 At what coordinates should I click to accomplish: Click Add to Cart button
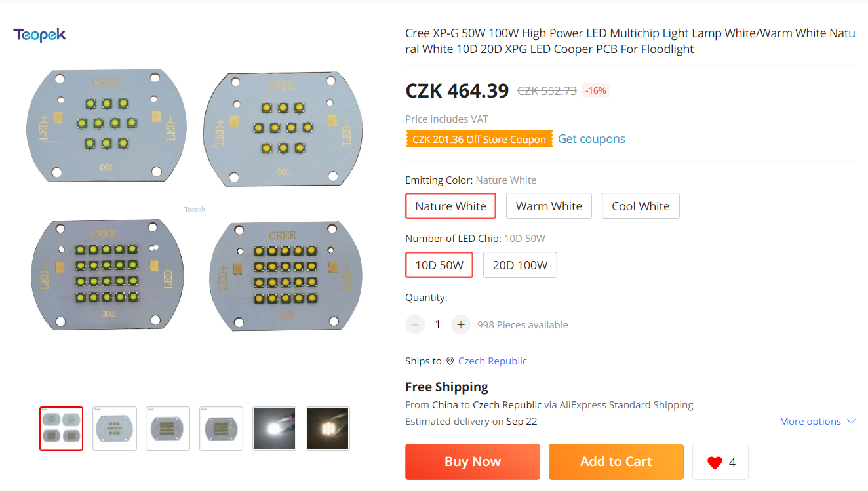point(616,462)
